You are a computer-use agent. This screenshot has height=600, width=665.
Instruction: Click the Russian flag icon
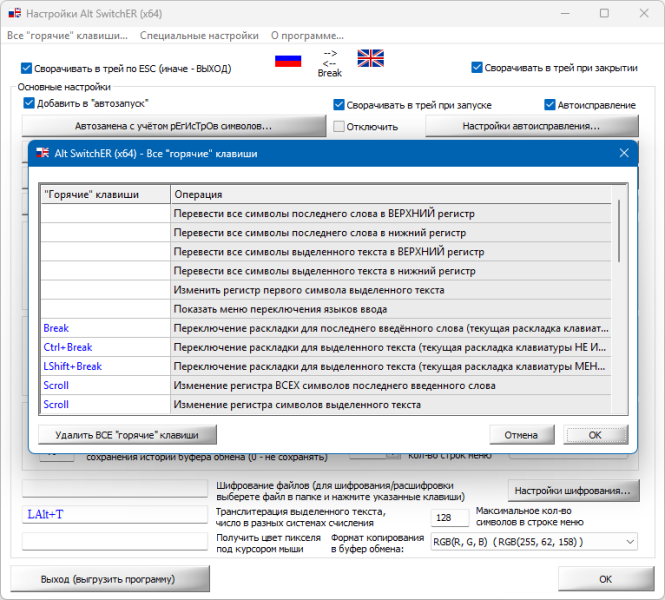(288, 61)
